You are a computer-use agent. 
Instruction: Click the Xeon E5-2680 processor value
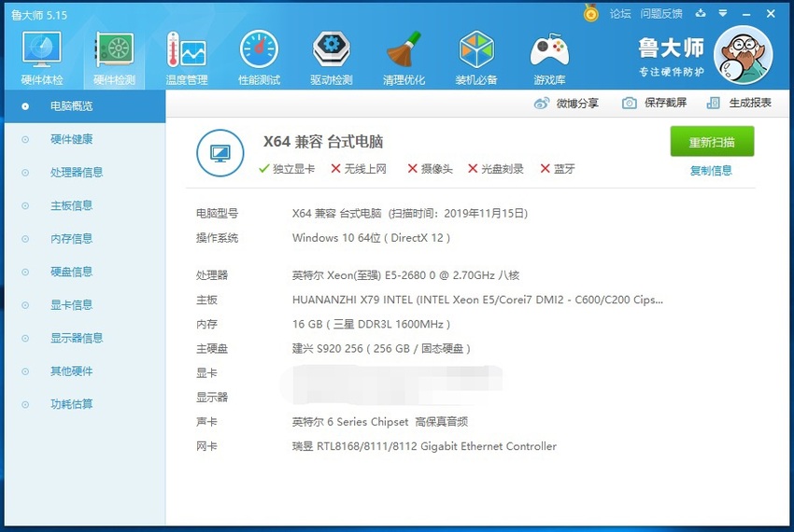[x=405, y=275]
